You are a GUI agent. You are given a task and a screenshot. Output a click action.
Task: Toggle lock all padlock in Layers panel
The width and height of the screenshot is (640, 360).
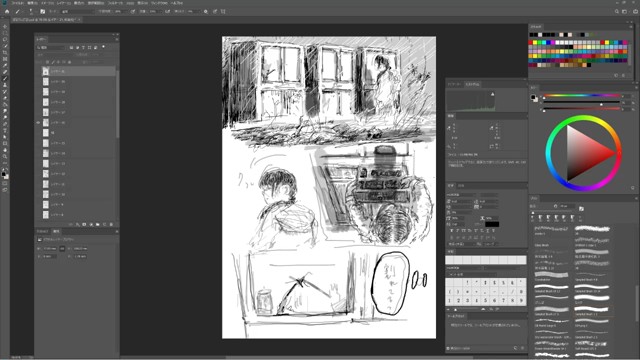(69, 62)
